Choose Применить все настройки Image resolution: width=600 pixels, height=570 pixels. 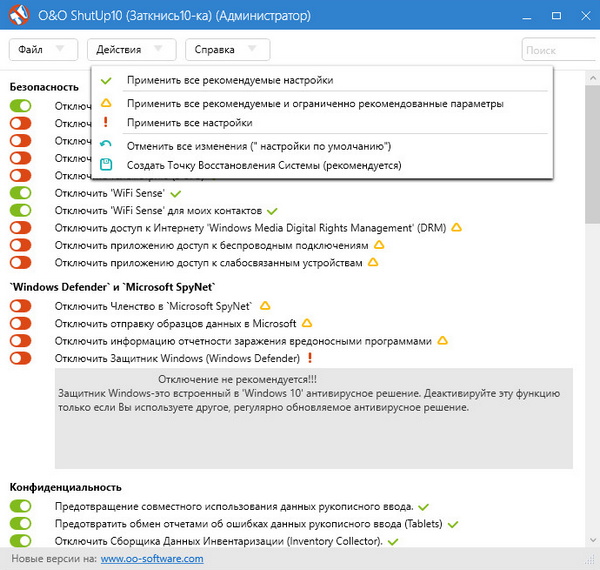[322, 123]
